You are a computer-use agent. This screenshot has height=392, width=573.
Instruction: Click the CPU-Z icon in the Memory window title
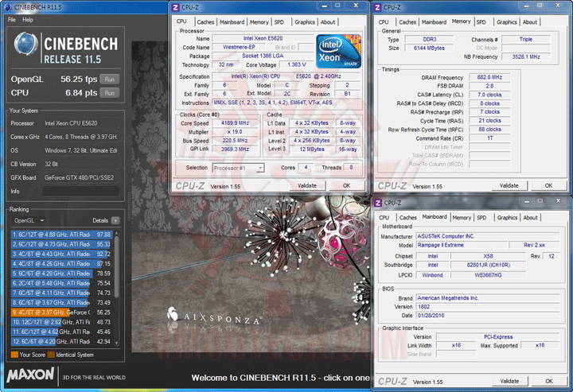click(377, 7)
